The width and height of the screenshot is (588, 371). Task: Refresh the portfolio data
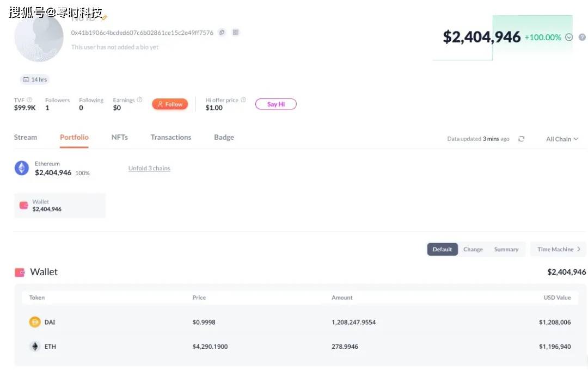tap(521, 139)
